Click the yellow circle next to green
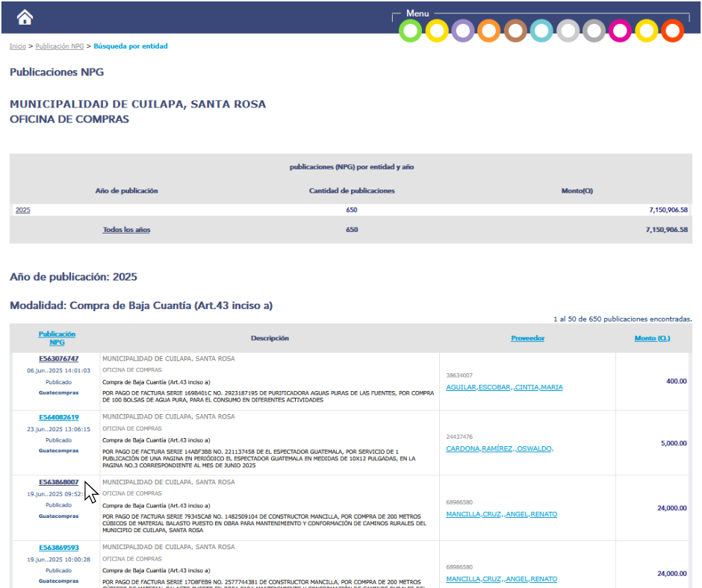The image size is (702, 588). coord(436,31)
